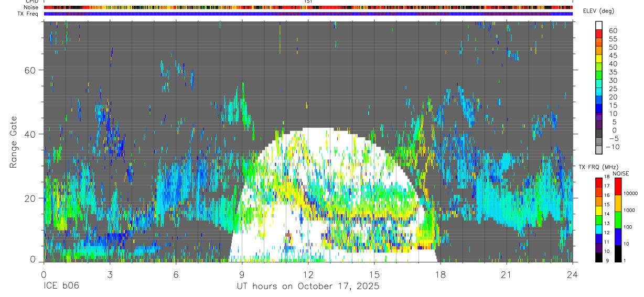
Task: Click the '16' value on TX FRQ legend
Action: pyautogui.click(x=607, y=195)
